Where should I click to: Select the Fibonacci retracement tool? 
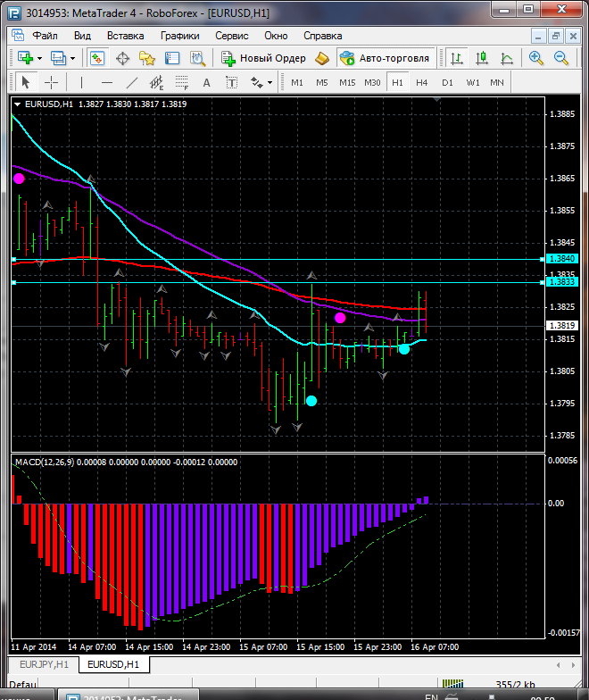[183, 82]
